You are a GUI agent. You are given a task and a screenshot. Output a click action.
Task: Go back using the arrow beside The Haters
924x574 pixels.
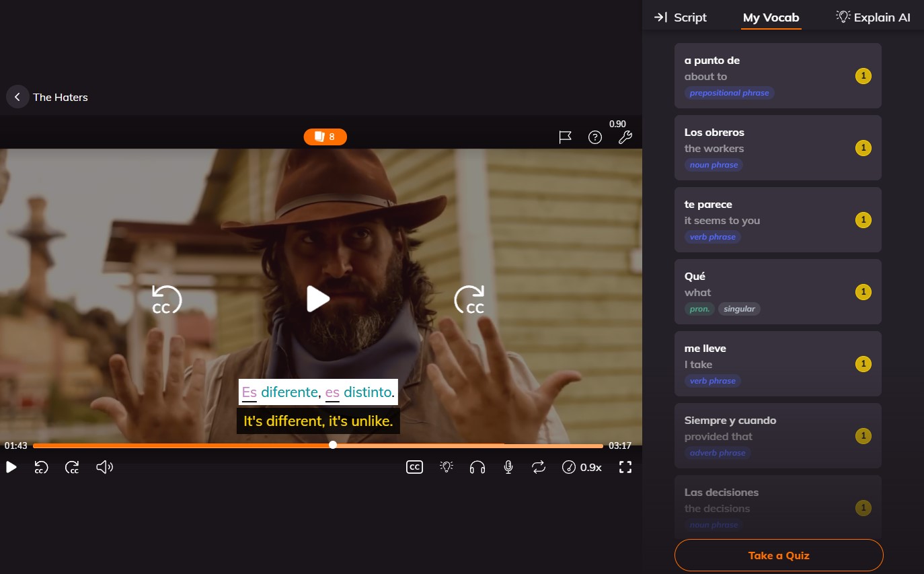coord(17,97)
